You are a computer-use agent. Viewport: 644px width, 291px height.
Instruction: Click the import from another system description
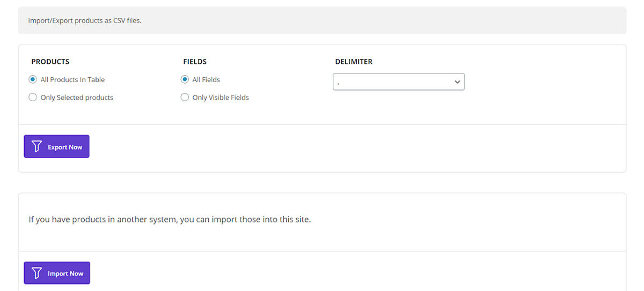tap(170, 220)
